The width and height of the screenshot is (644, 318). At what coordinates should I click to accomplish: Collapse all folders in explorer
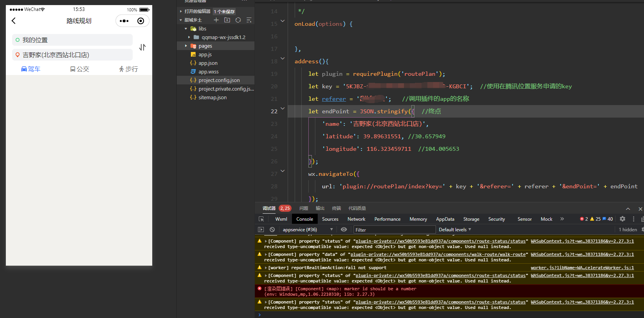(x=249, y=20)
